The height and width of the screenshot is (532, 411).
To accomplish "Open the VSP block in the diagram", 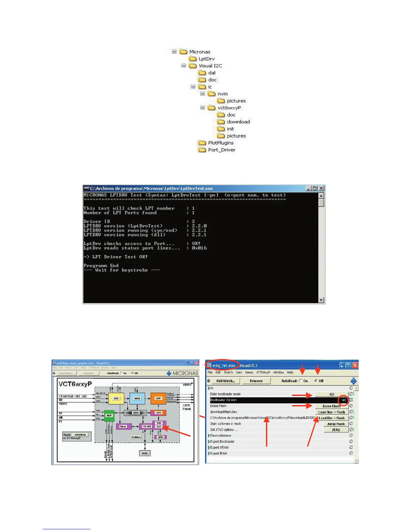I will click(x=116, y=398).
